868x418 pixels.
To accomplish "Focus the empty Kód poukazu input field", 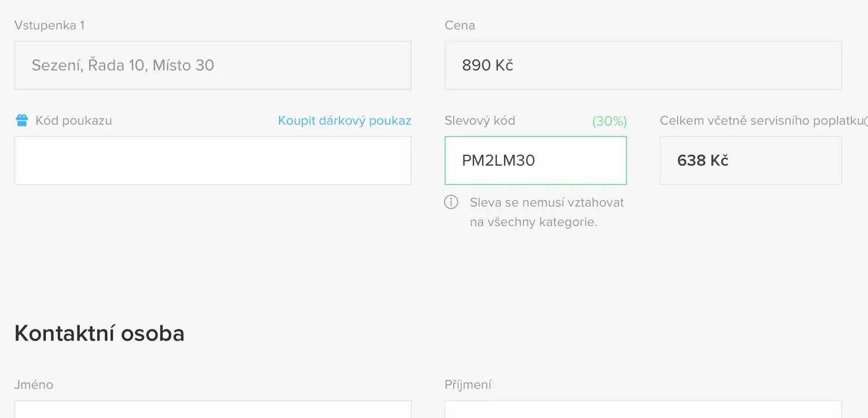I will (212, 161).
